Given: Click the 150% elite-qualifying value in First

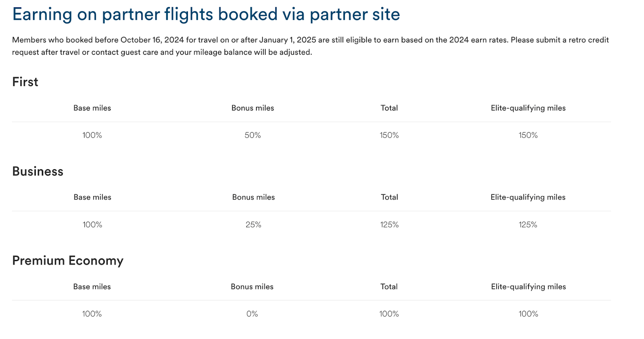Looking at the screenshot, I should click(528, 135).
